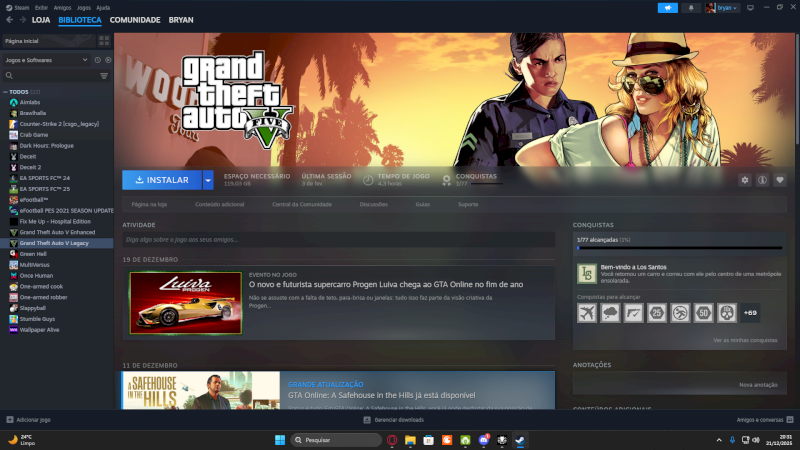Click the activity comment input field
The width and height of the screenshot is (800, 450).
[339, 239]
